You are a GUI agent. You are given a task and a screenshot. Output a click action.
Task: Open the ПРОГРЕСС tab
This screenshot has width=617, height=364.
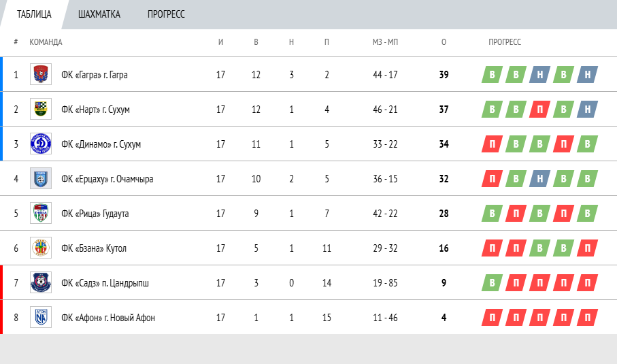click(x=166, y=14)
